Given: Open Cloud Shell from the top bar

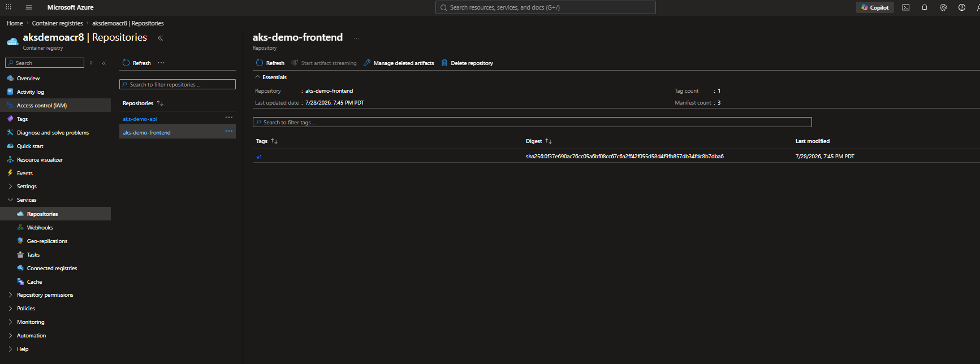Looking at the screenshot, I should [x=906, y=7].
